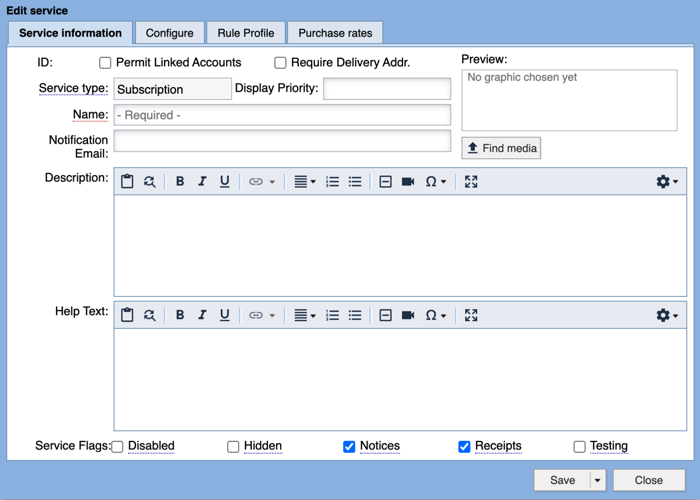Viewport: 700px width, 500px height.
Task: Check the Disabled service flag
Action: click(x=117, y=446)
